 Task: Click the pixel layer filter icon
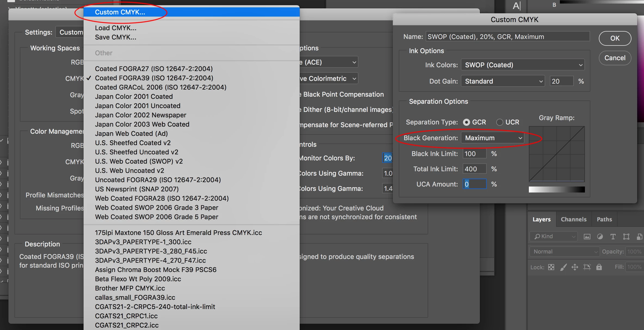pyautogui.click(x=587, y=237)
